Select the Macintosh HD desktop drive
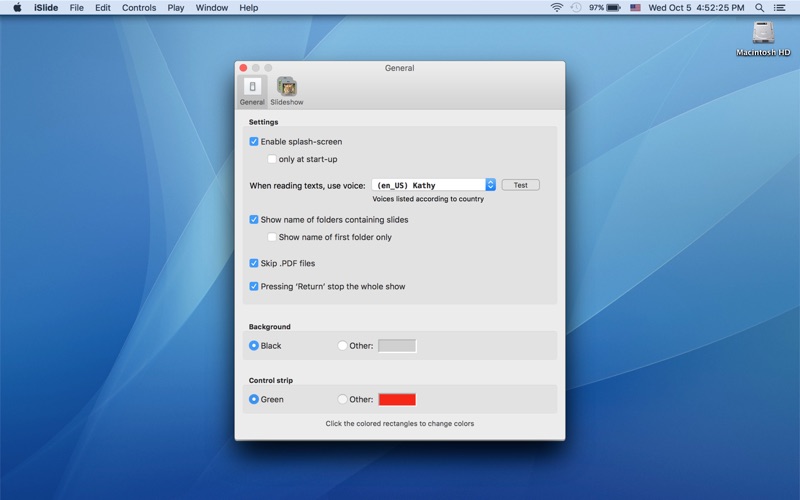The width and height of the screenshot is (800, 500). click(763, 38)
